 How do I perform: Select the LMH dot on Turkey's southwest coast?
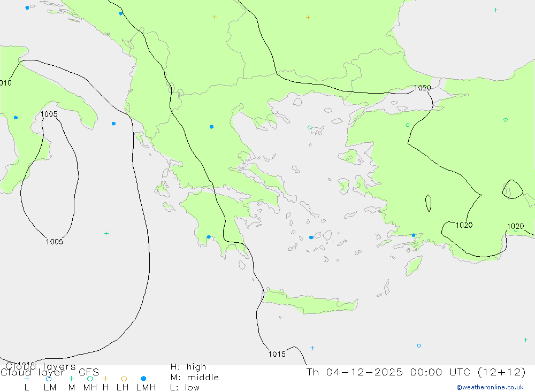coord(413,235)
